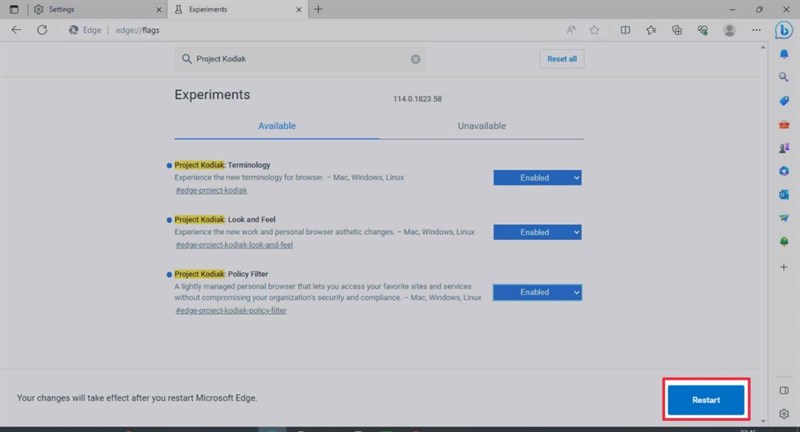
Task: Open the Collections icon
Action: pyautogui.click(x=677, y=30)
